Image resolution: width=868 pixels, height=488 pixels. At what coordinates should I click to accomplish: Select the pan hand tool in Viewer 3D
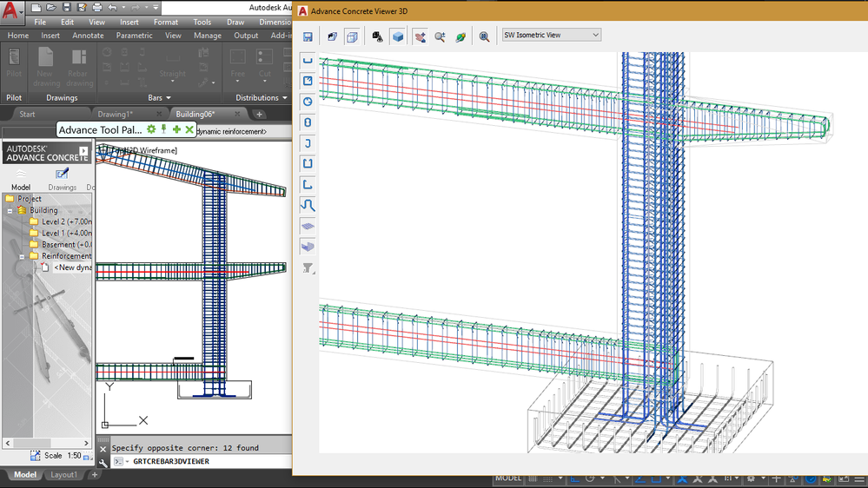coord(421,37)
